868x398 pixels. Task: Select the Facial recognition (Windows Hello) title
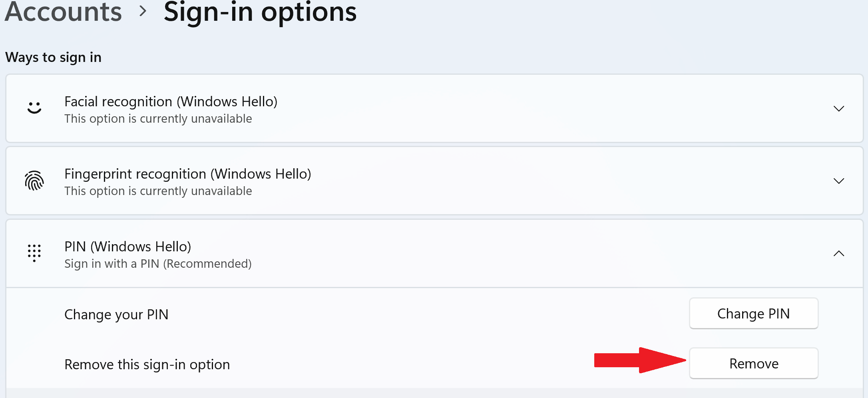pos(171,101)
